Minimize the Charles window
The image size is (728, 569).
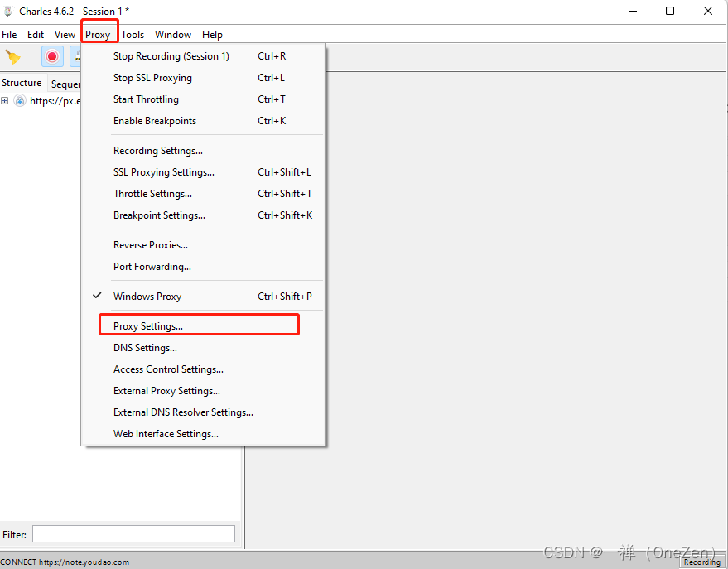[633, 11]
